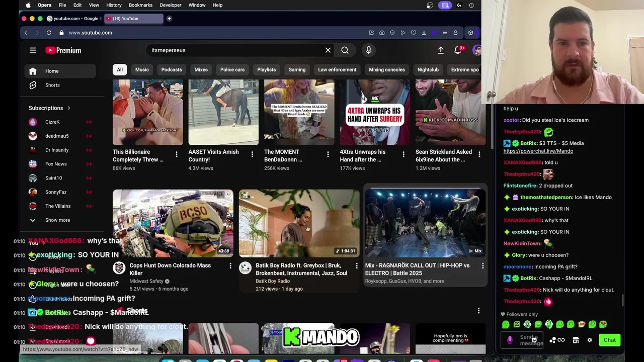Screen dimensions: 644x362
Task: Go back in browser history
Action: 26,33
